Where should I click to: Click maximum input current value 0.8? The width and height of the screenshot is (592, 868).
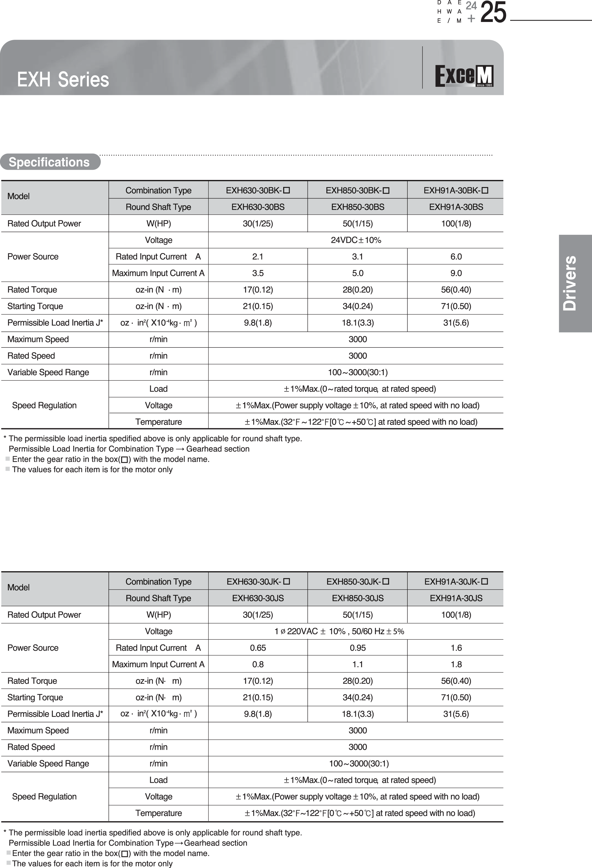tap(258, 664)
